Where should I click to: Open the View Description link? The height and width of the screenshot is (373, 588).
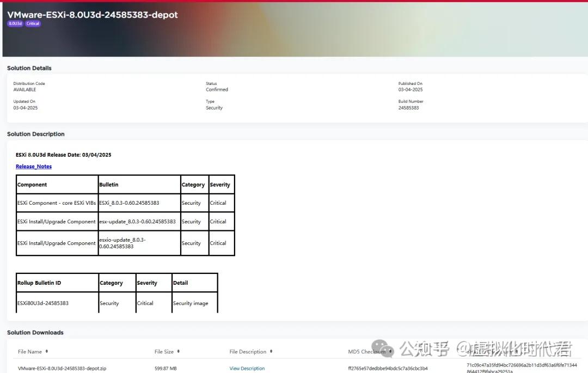[x=247, y=369]
